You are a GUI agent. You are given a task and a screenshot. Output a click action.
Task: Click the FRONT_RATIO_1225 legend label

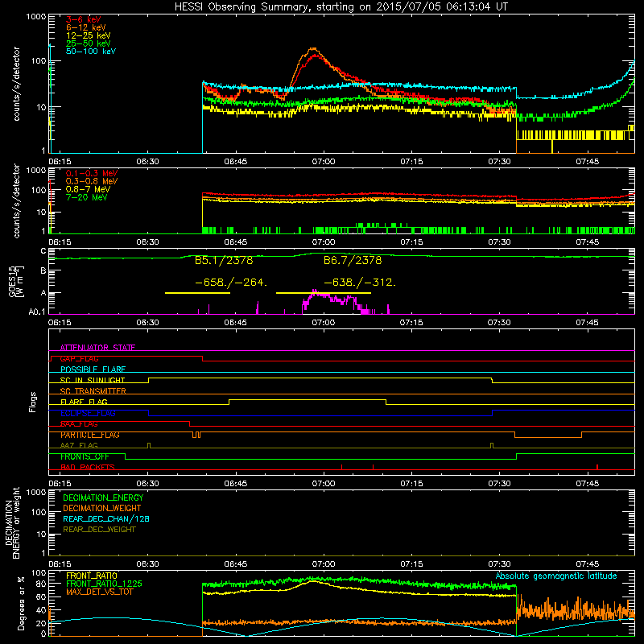(105, 584)
